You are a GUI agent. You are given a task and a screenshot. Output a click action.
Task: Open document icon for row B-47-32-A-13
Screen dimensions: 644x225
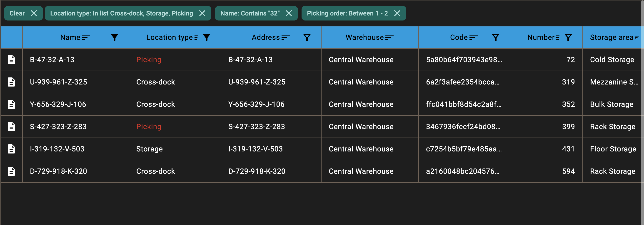11,60
